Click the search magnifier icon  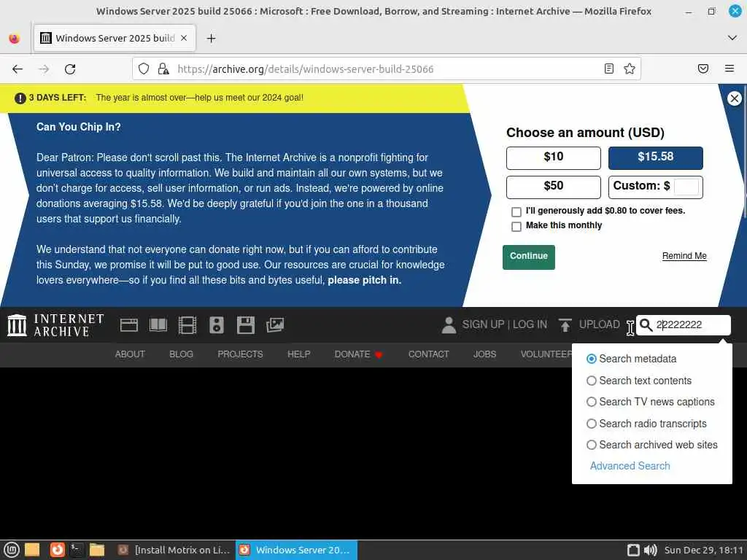coord(646,324)
